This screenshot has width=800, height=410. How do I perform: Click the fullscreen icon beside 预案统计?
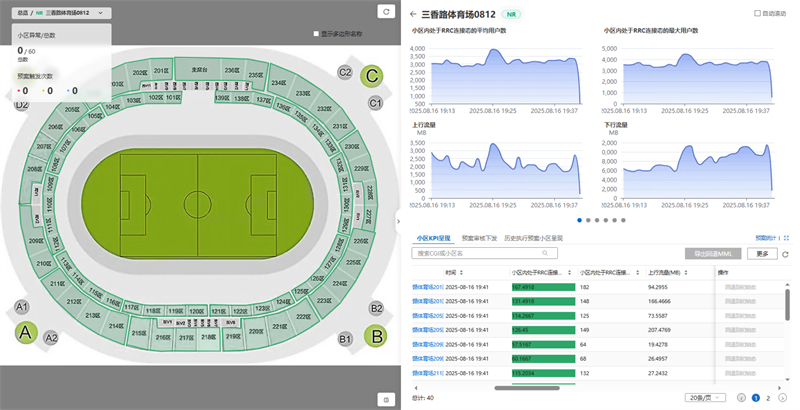pyautogui.click(x=786, y=238)
